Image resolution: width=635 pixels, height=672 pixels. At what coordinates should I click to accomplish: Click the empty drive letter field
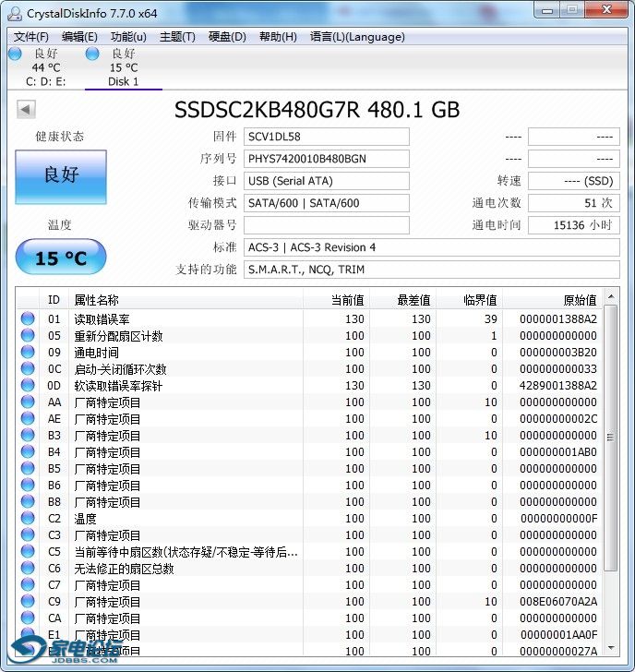point(327,225)
